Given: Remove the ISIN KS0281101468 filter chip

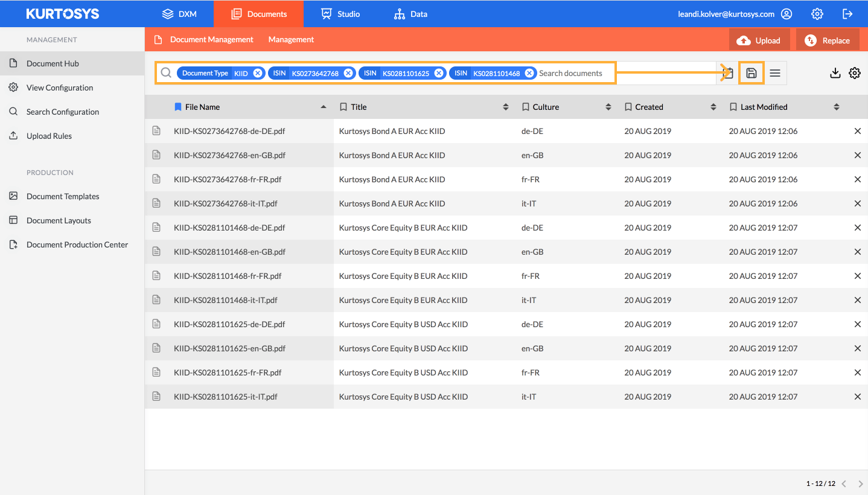Looking at the screenshot, I should click(529, 73).
